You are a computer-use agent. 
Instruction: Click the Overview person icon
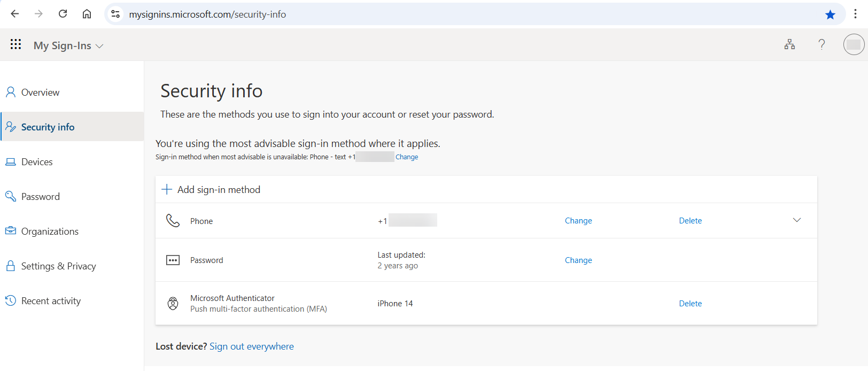(10, 92)
